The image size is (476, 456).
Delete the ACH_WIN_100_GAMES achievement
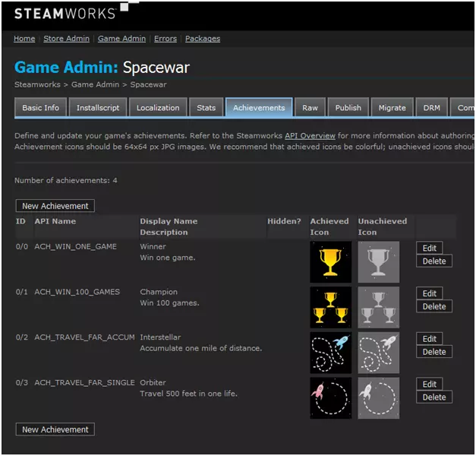tap(434, 306)
